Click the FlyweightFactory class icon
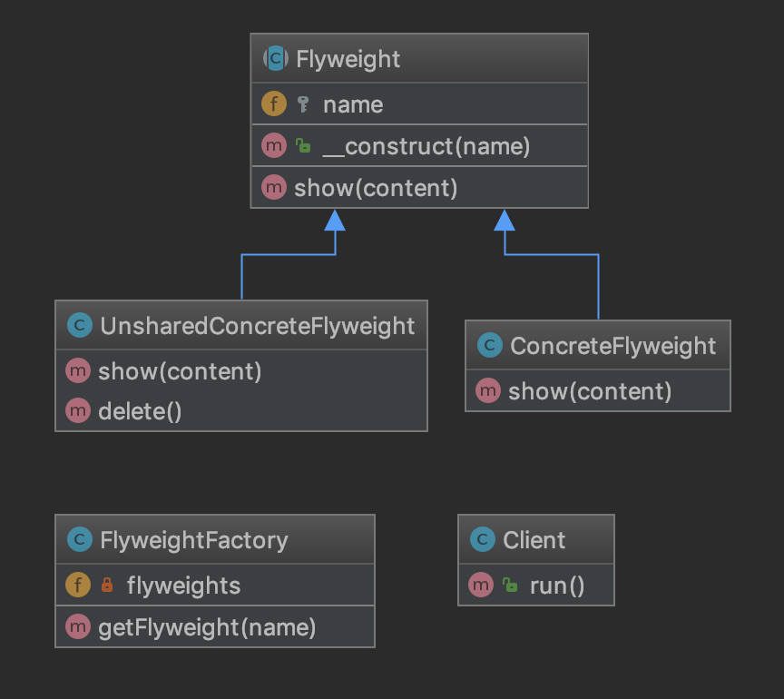 [80, 540]
